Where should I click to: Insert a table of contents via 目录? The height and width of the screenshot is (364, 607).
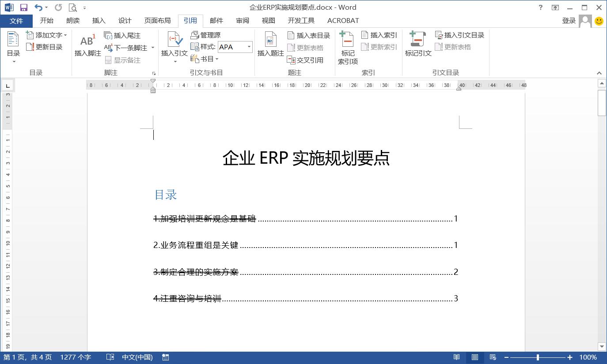(x=13, y=48)
